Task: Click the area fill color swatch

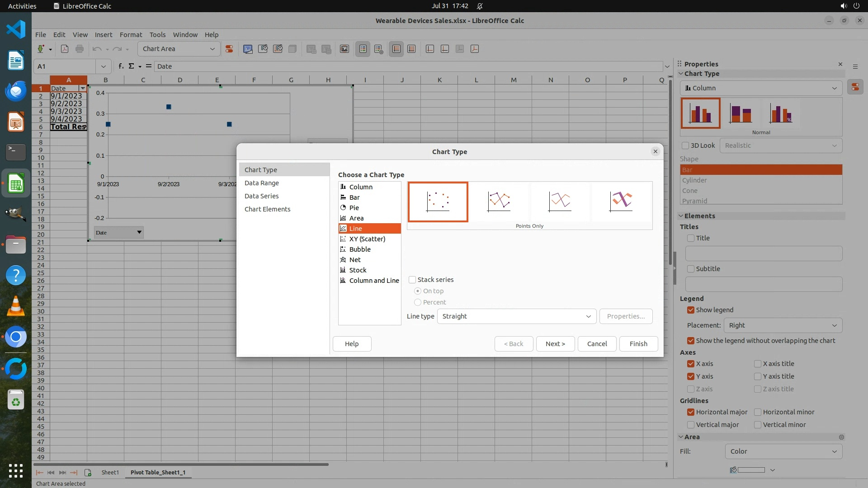Action: (751, 470)
